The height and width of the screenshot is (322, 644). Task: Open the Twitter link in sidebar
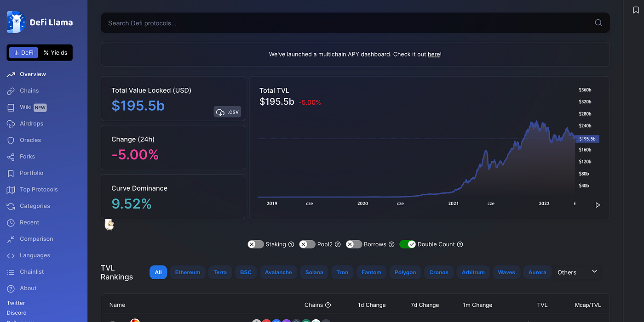(x=16, y=303)
